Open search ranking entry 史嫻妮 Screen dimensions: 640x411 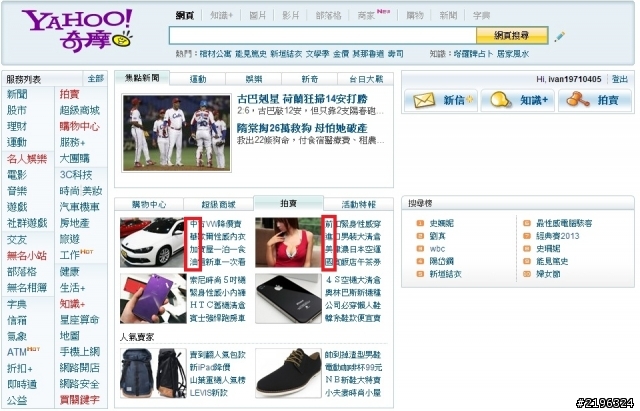coord(441,223)
